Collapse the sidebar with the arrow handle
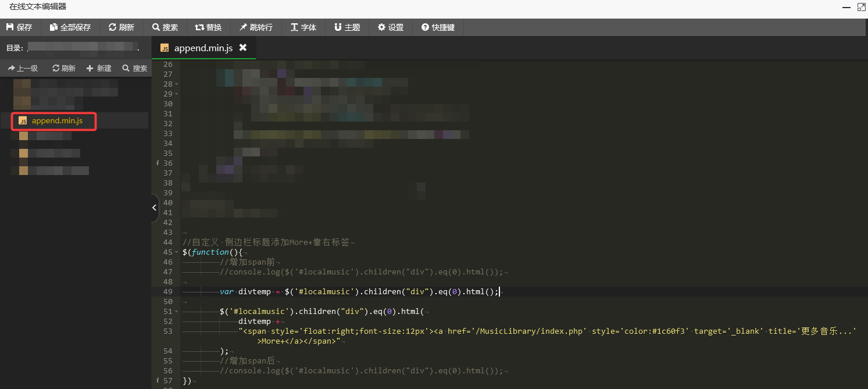 click(154, 208)
